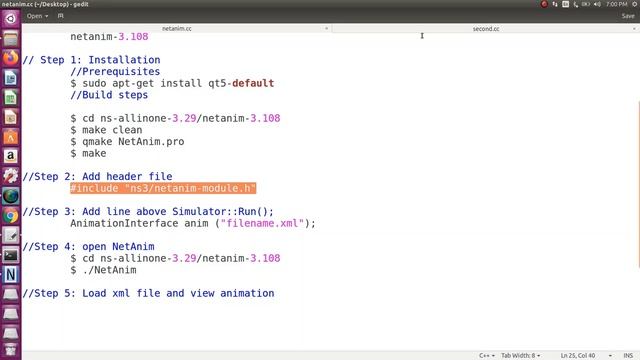Click the clock showing 7:00 PM
The width and height of the screenshot is (640, 360).
(616, 4)
